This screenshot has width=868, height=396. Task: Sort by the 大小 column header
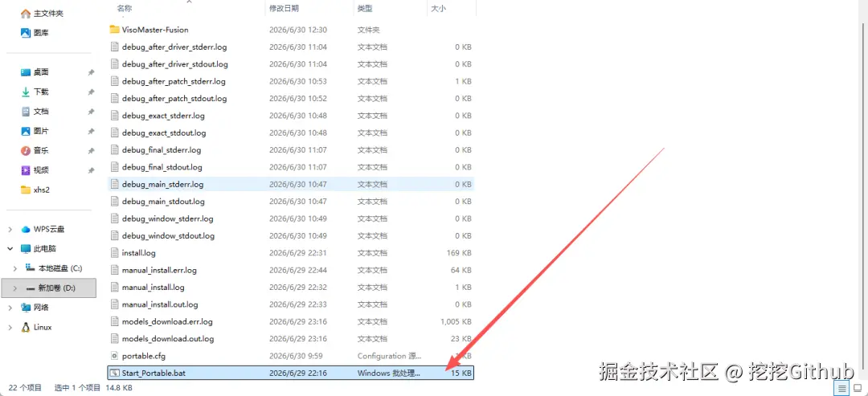[x=439, y=8]
